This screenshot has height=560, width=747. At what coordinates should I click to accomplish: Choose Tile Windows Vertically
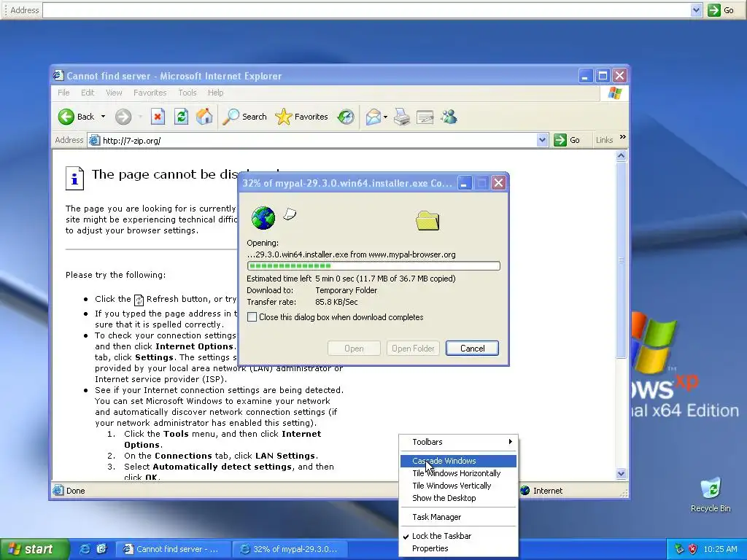point(458,486)
